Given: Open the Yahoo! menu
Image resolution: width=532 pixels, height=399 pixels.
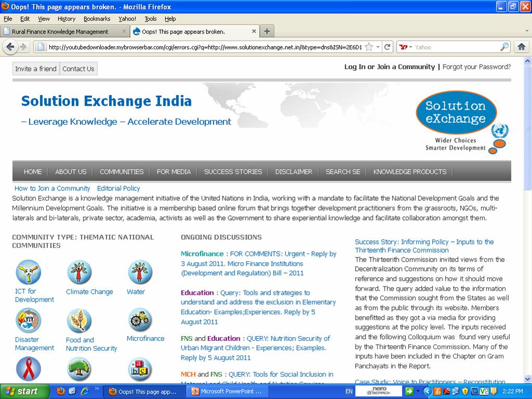Looking at the screenshot, I should (x=127, y=19).
